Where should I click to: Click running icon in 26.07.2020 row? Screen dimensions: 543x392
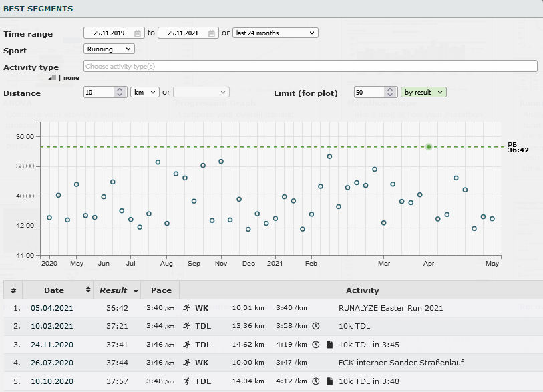click(186, 363)
